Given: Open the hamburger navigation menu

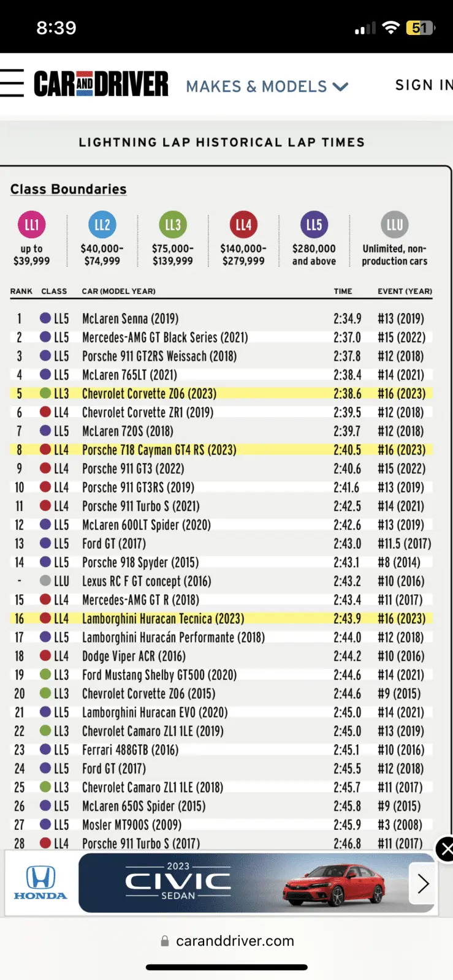Looking at the screenshot, I should coord(12,83).
